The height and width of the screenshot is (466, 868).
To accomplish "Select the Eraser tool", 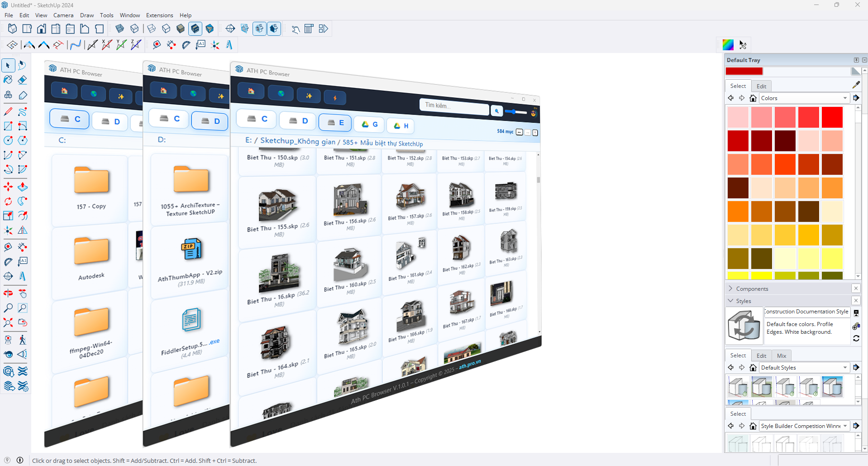I will click(23, 80).
